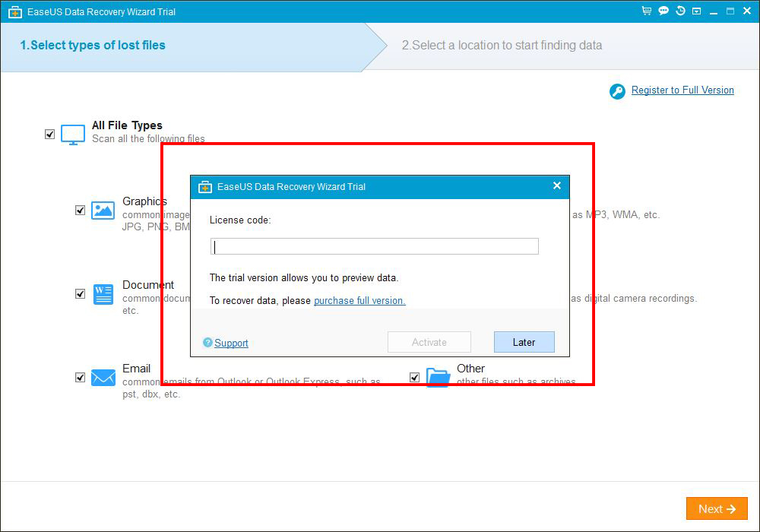Focus the License code input field

pos(374,246)
